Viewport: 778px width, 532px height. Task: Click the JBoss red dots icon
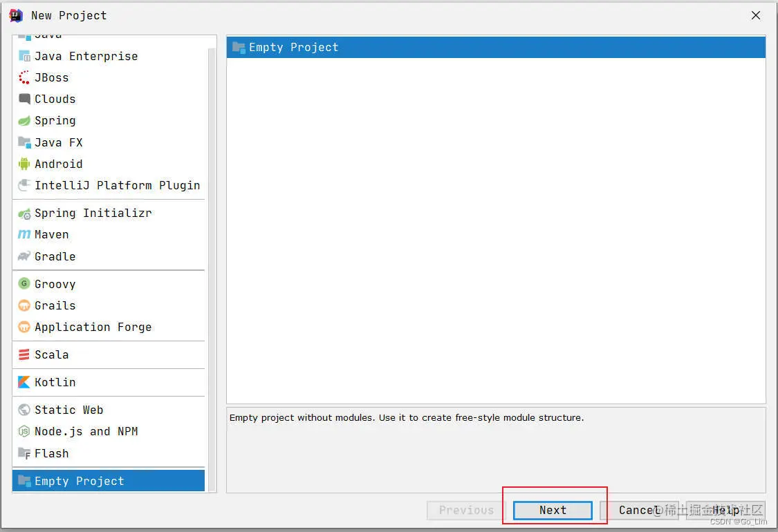24,77
